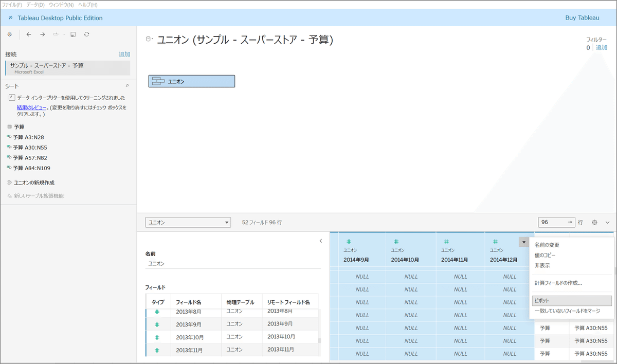
Task: Click the grayed redo-style arrow toolbar icon
Action: (x=56, y=34)
